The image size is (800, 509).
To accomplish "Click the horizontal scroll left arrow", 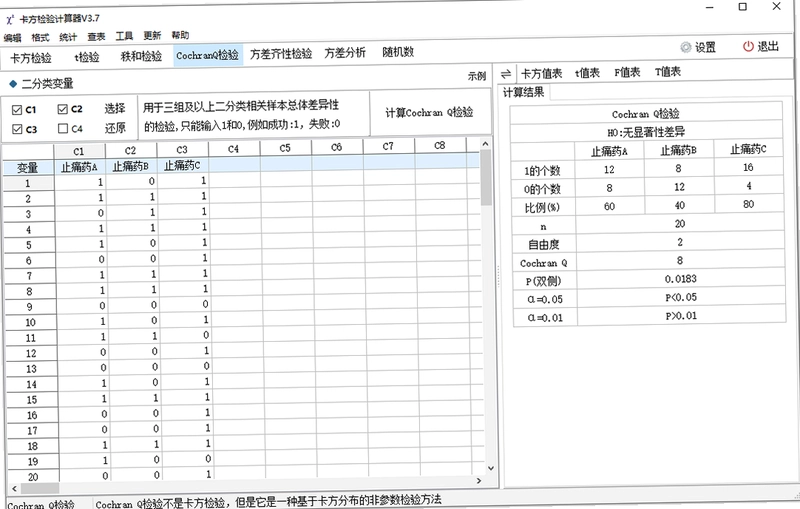I will (x=14, y=489).
